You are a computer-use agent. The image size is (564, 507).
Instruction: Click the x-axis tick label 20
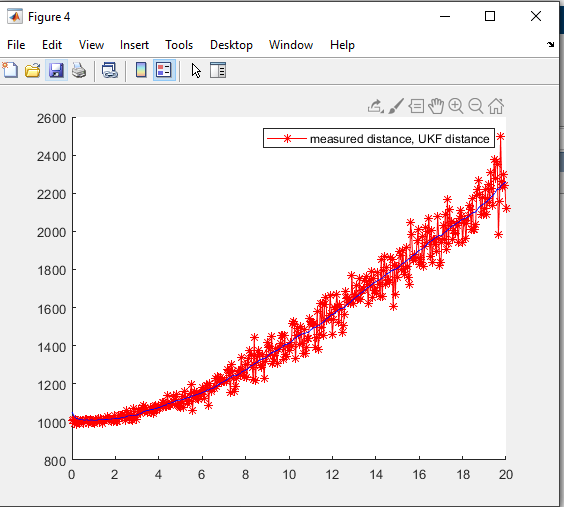[506, 475]
